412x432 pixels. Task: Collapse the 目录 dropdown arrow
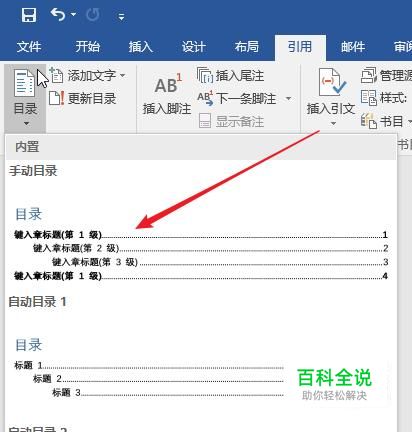pos(26,124)
